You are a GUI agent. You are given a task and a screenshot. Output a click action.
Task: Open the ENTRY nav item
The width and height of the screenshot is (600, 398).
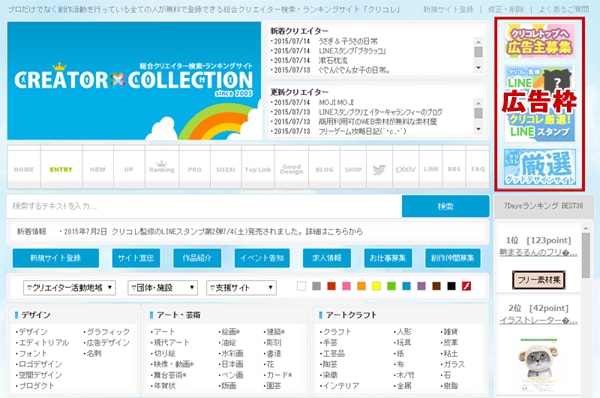point(61,169)
